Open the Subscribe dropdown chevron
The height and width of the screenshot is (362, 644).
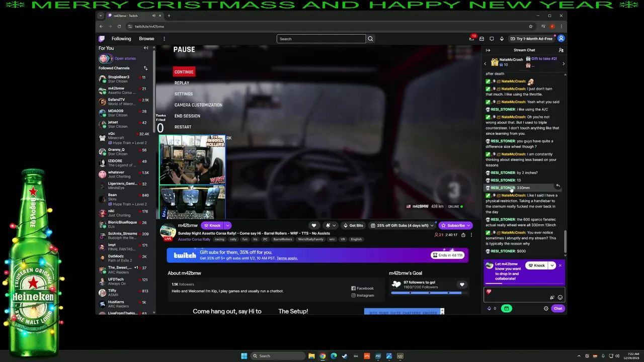click(469, 225)
